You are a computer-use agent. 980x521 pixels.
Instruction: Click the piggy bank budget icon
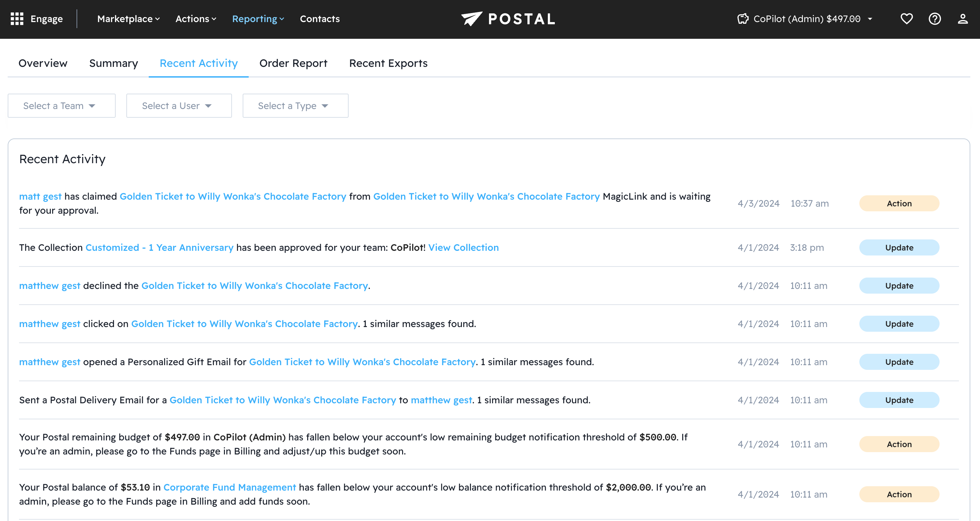[x=743, y=19]
